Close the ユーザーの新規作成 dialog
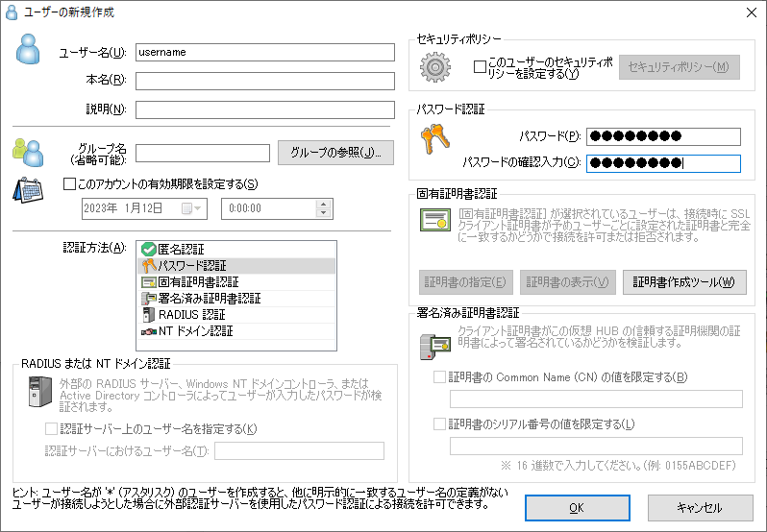767x532 pixels. click(x=752, y=12)
